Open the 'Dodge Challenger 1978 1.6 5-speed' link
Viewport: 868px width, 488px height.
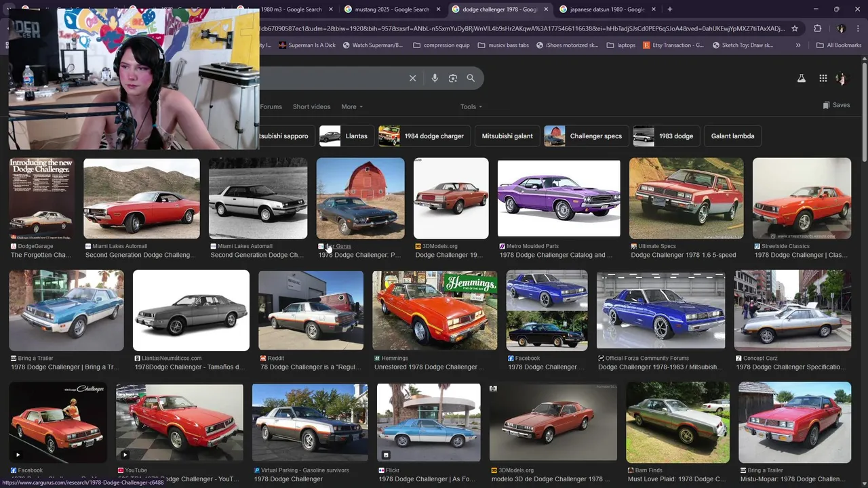point(684,256)
